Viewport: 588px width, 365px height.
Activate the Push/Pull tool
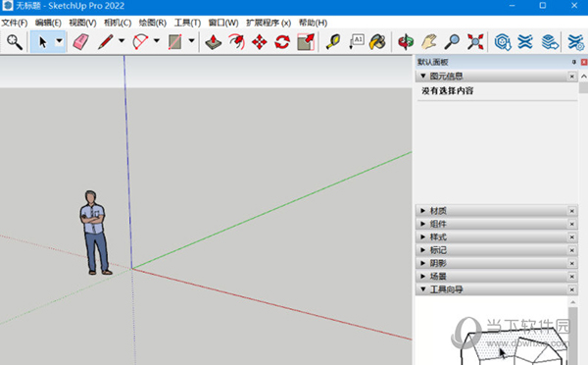tap(214, 41)
